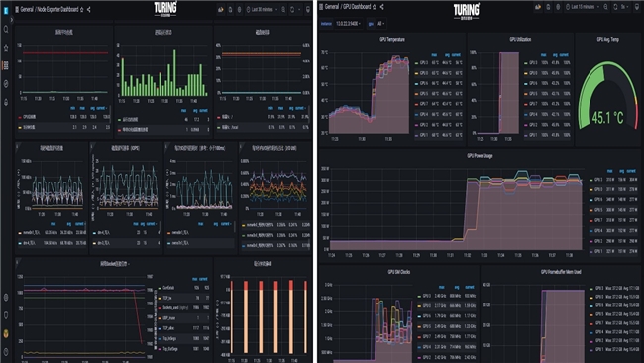Zoom out time range in GPU Dashboard
The width and height of the screenshot is (644, 363).
[606, 7]
